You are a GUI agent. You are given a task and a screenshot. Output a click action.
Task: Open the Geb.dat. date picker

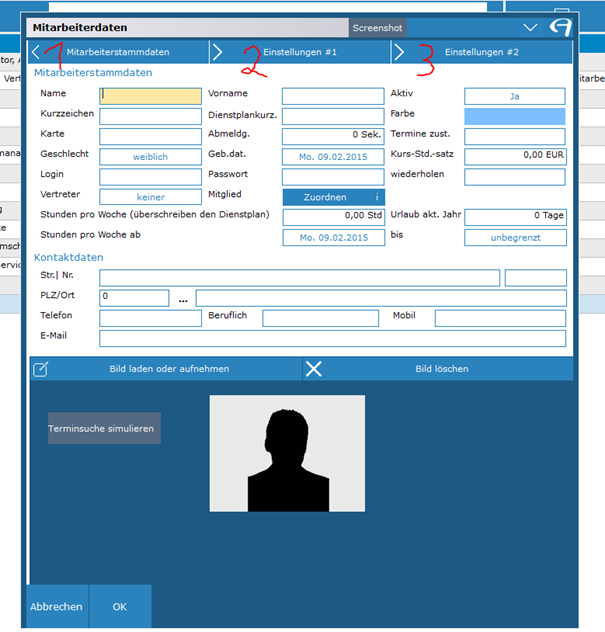coord(333,157)
